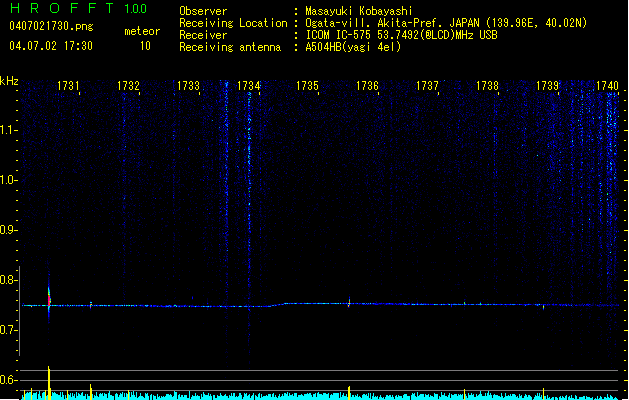Click the ICOM IC-575 receiver text
This screenshot has width=629, height=400.
coord(402,35)
